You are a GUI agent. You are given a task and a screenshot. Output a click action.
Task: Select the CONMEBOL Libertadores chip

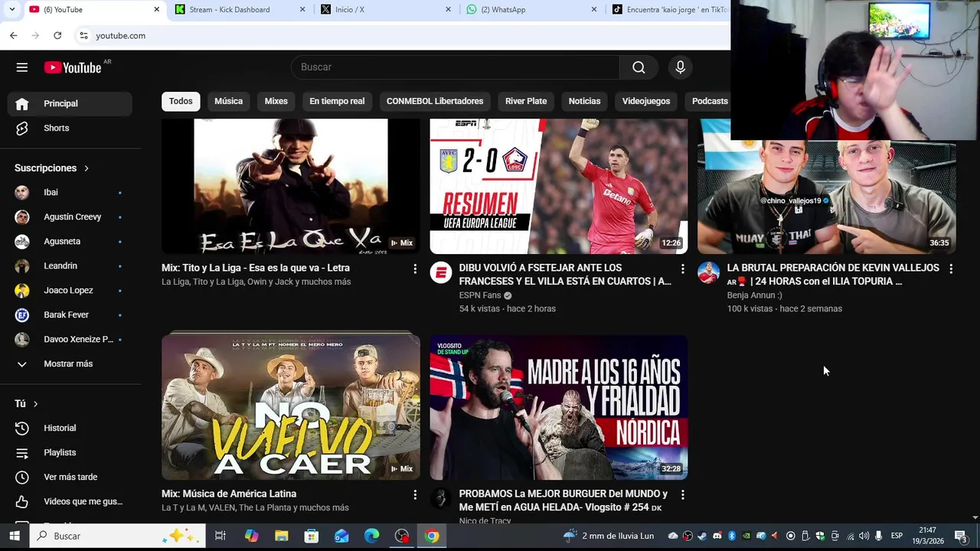435,101
